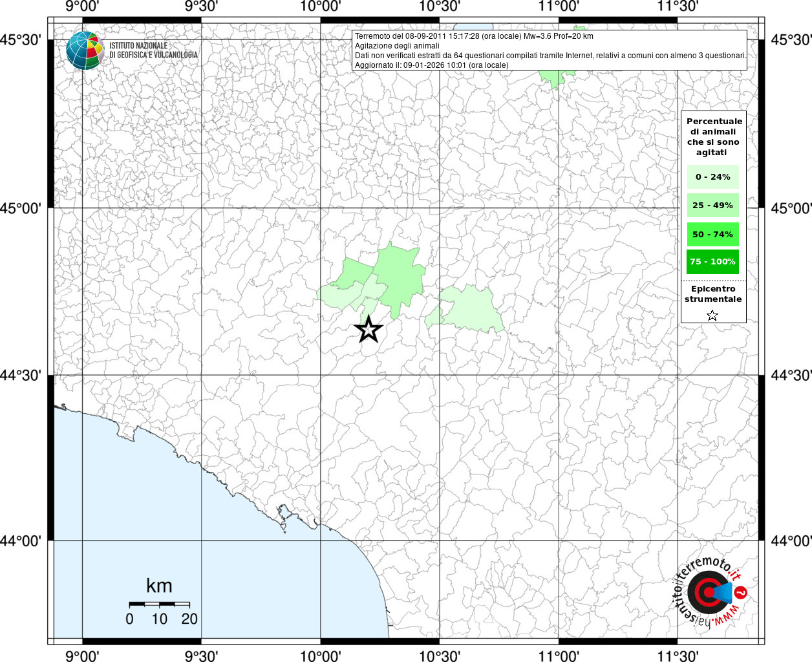This screenshot has width=812, height=662.
Task: Click the 'Percentuale di animali' legend title
Action: (714, 136)
